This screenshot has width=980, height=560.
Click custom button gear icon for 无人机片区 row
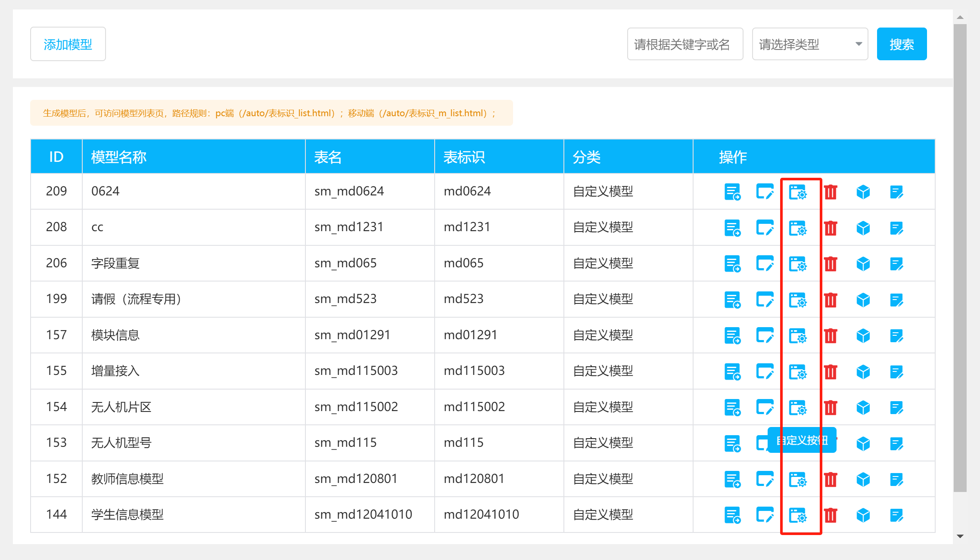[797, 408]
